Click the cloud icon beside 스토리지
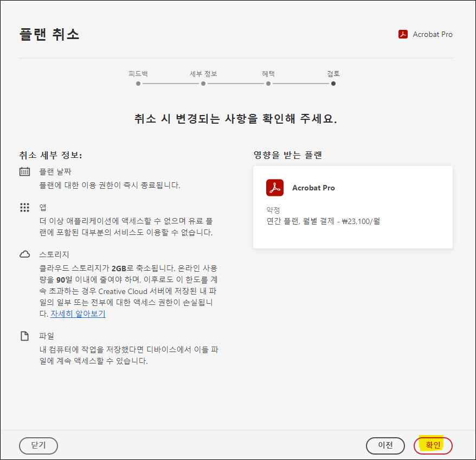This screenshot has width=476, height=460. pyautogui.click(x=24, y=254)
